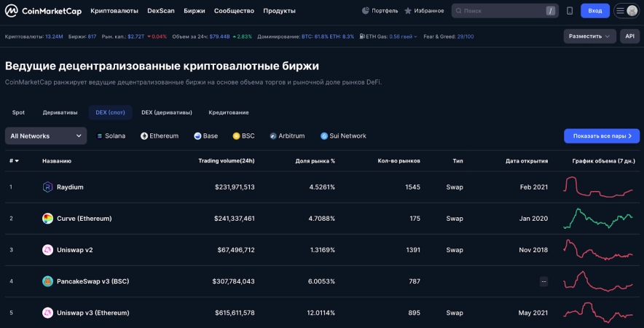The image size is (644, 328).
Task: Expand the All Networks dropdown
Action: [46, 136]
